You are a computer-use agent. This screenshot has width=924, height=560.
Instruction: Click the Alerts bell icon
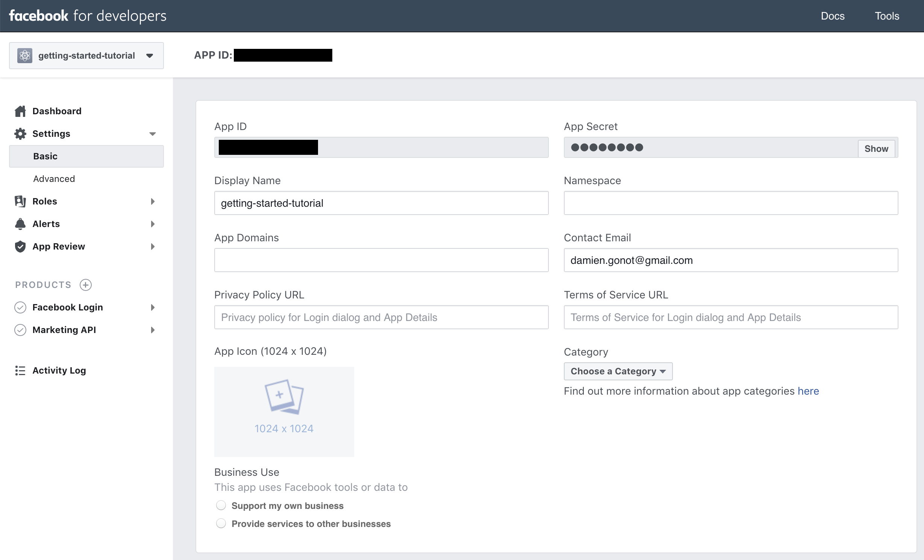coord(20,224)
